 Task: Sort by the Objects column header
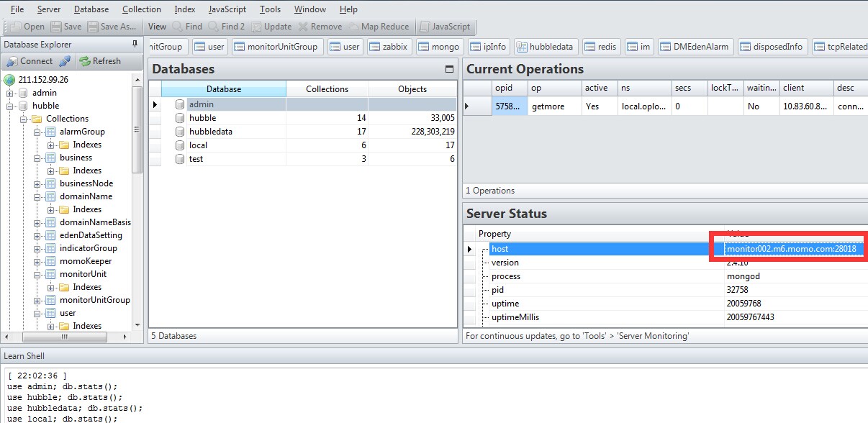(412, 89)
